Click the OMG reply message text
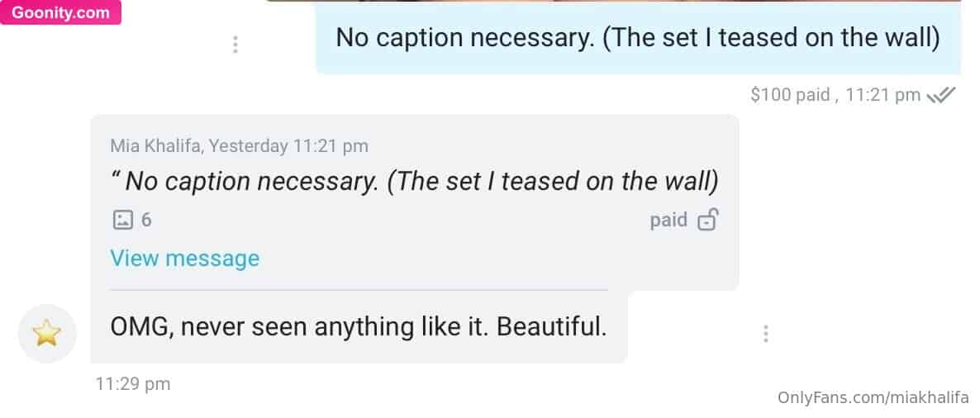The image size is (980, 418). pyautogui.click(x=359, y=327)
